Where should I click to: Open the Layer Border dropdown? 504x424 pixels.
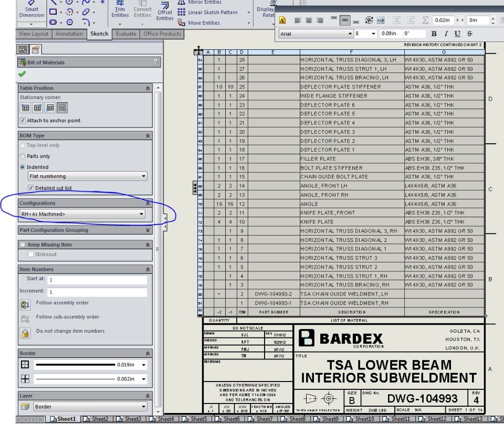pyautogui.click(x=90, y=407)
